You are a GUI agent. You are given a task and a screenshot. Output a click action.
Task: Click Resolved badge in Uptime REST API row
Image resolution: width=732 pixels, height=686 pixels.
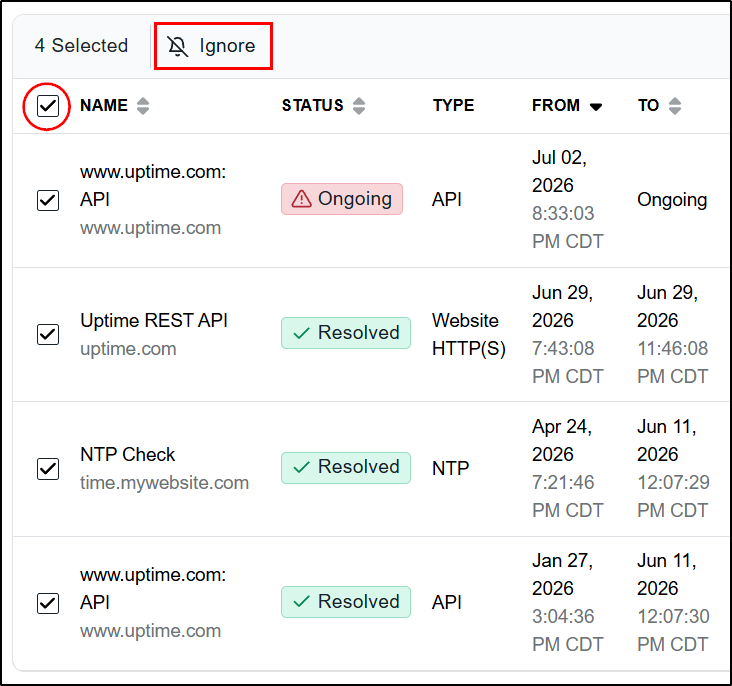[x=346, y=333]
